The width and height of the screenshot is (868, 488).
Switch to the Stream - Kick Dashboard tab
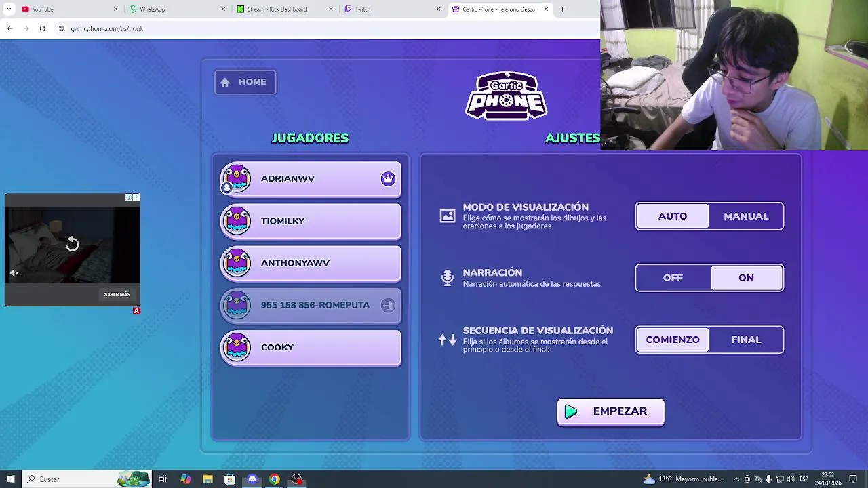click(x=285, y=9)
